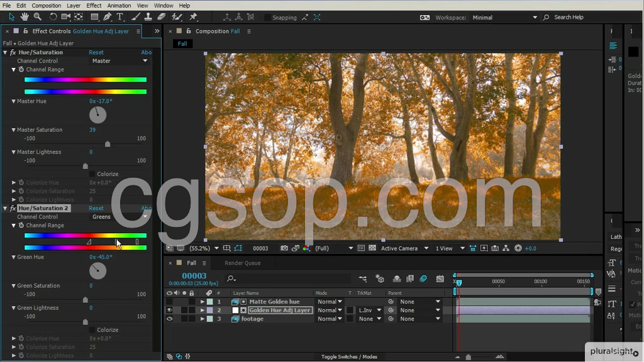Click the Master Hue value 0x-17.0°

tap(101, 101)
